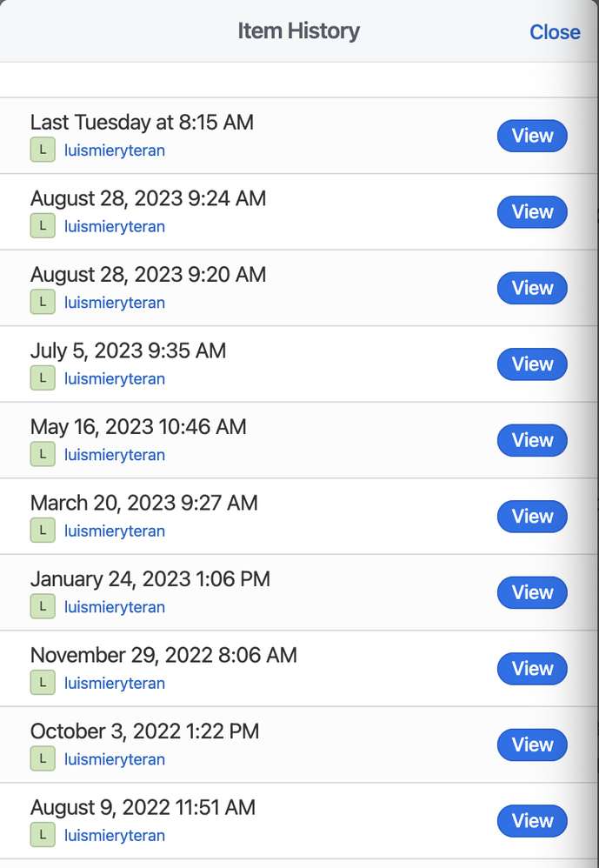Open luismieryteran link under August 9, 2022
The height and width of the screenshot is (868, 599).
coord(115,836)
